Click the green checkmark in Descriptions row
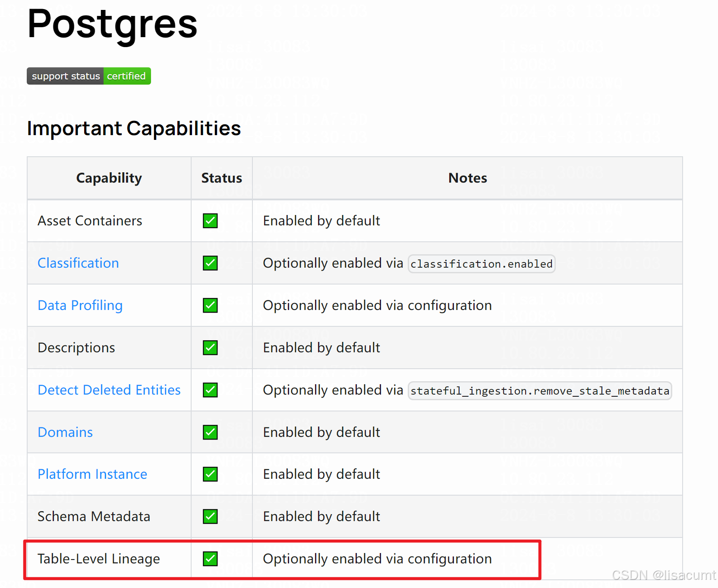 click(x=210, y=348)
